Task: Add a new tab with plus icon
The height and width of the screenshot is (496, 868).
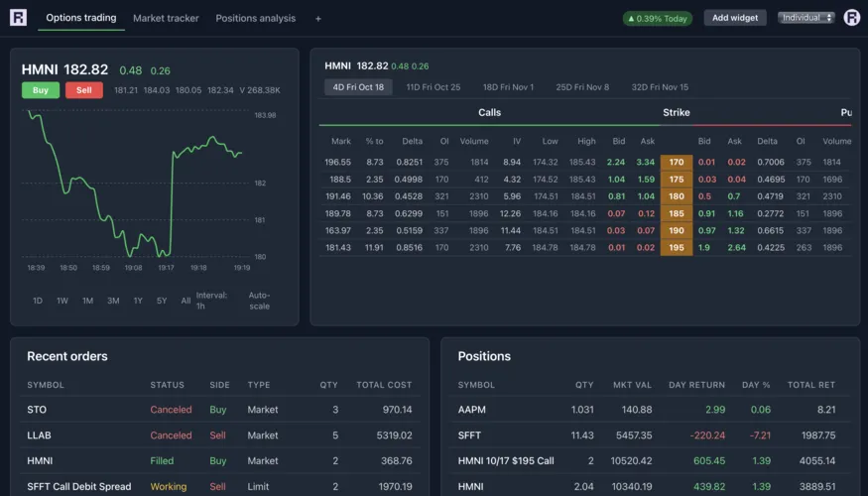Action: pyautogui.click(x=317, y=19)
